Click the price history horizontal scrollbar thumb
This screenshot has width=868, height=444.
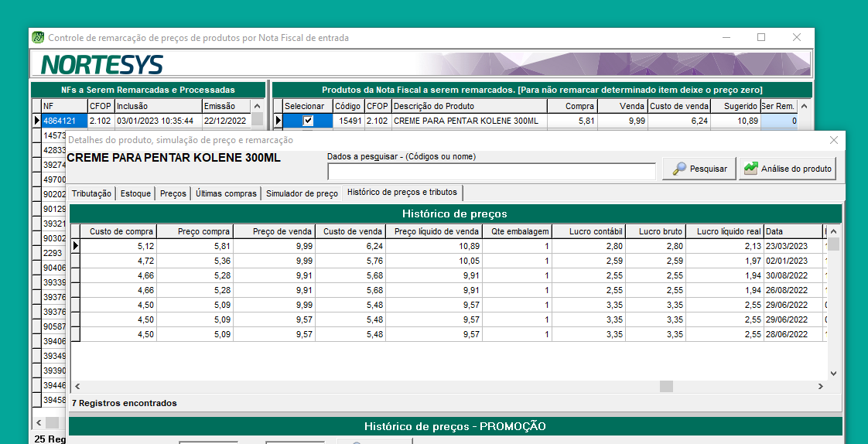665,386
